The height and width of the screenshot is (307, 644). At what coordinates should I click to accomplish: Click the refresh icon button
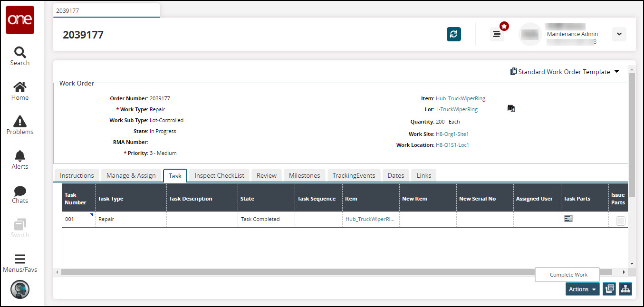pyautogui.click(x=453, y=34)
